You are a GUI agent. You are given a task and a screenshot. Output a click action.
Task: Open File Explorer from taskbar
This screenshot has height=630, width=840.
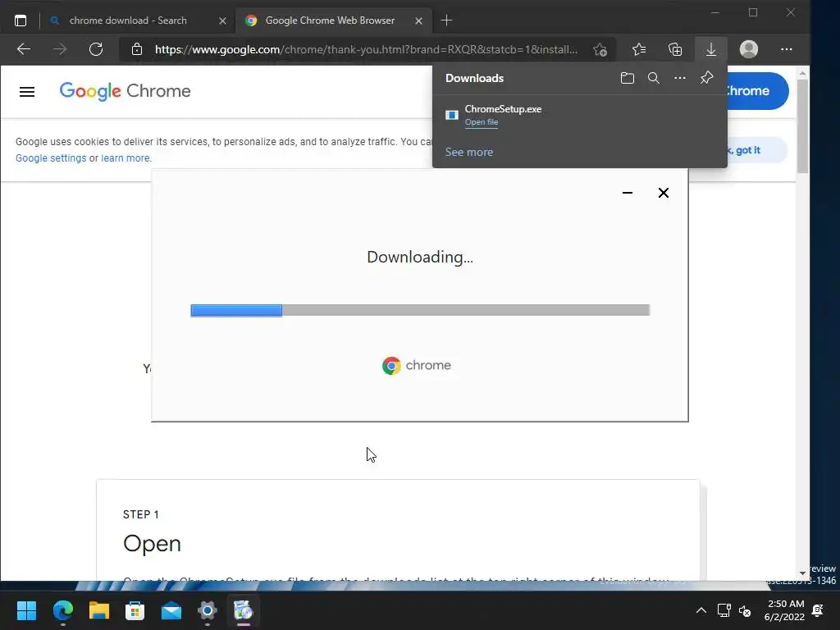click(x=99, y=610)
